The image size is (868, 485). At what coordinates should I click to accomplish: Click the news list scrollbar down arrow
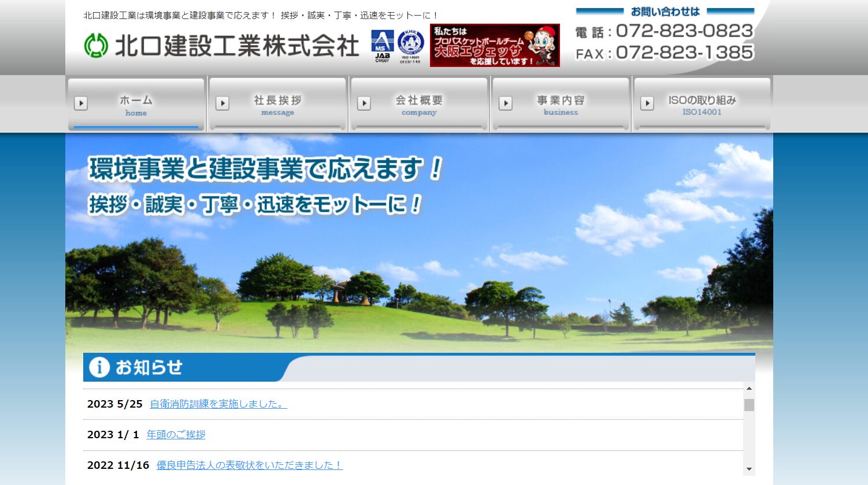click(x=749, y=469)
